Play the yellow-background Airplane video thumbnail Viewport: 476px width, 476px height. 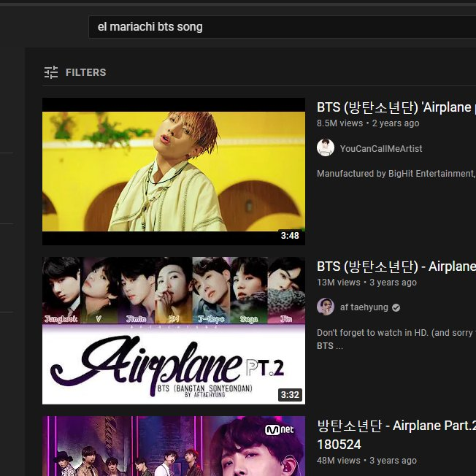pos(174,172)
